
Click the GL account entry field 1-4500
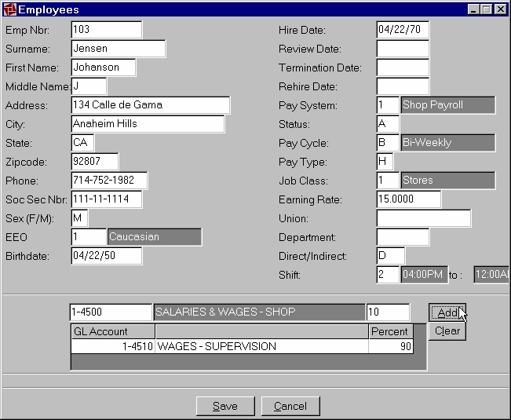(111, 312)
